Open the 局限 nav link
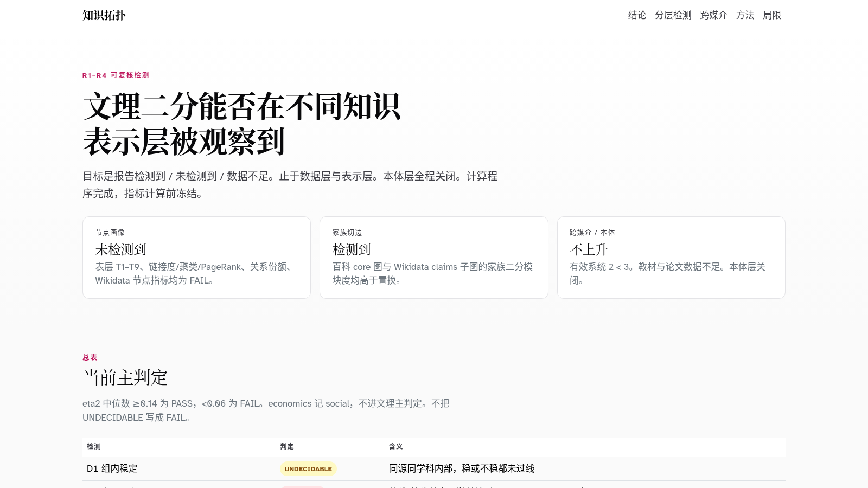Viewport: 868px width, 488px height. 772,15
